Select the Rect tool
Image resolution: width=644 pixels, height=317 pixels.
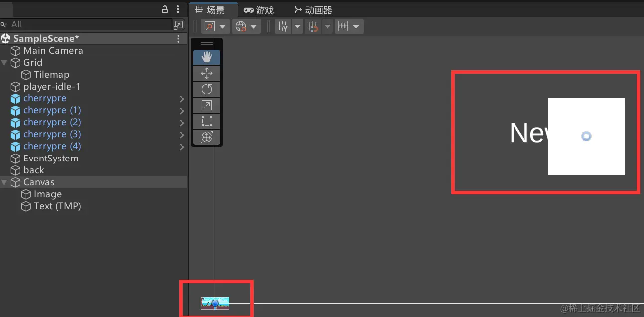point(207,121)
